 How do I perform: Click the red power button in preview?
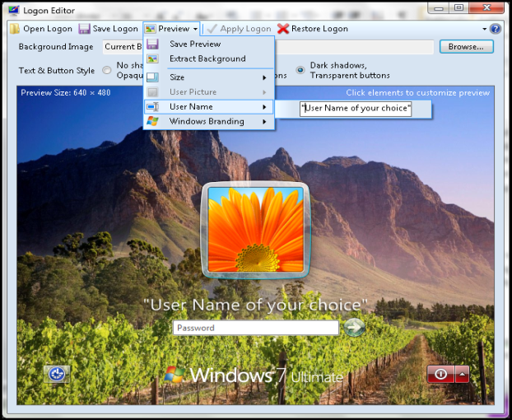tap(440, 374)
